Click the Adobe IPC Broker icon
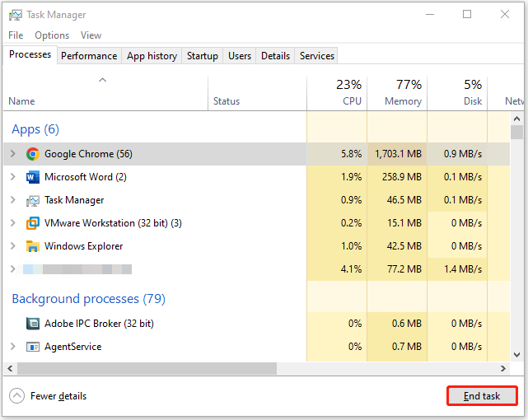The width and height of the screenshot is (528, 420). pos(33,324)
